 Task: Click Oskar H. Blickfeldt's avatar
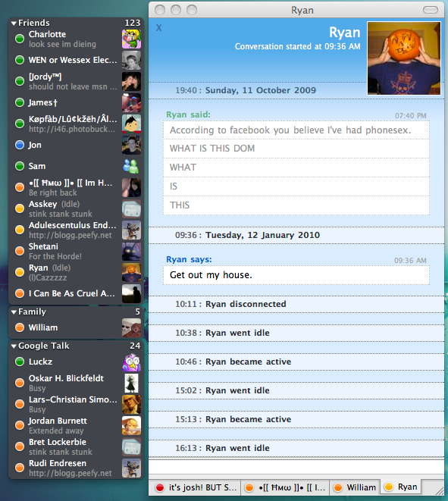131,383
